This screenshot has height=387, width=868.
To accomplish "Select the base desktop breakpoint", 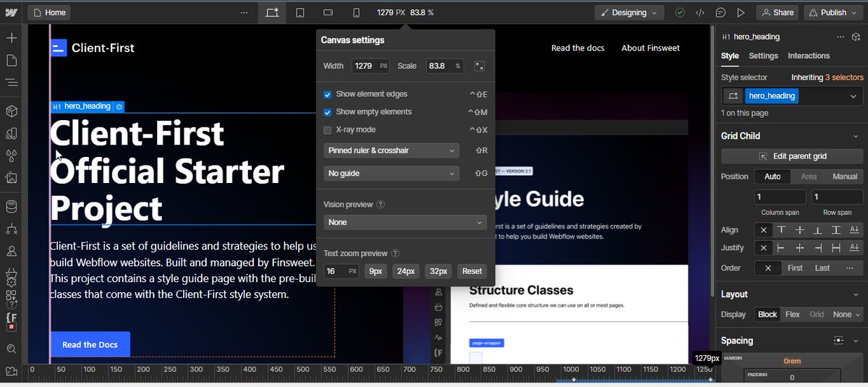I will 272,12.
